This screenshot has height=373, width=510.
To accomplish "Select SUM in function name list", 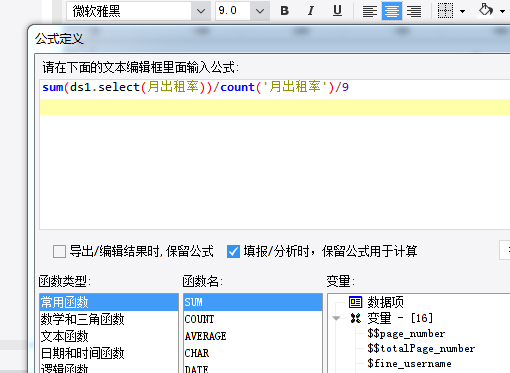I will pos(253,302).
